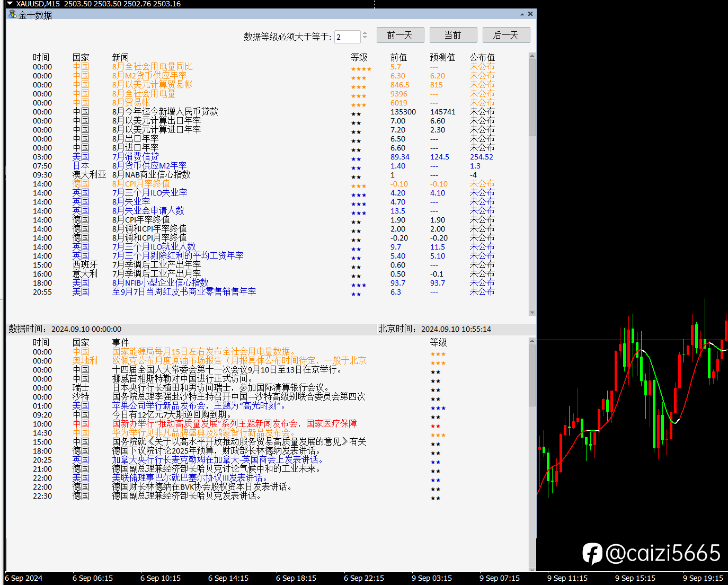Click the 澳大利亚 country cell

[90, 175]
